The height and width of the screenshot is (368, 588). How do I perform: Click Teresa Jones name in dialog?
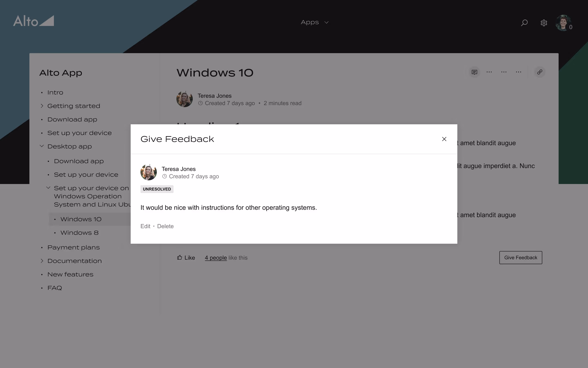[x=179, y=169]
